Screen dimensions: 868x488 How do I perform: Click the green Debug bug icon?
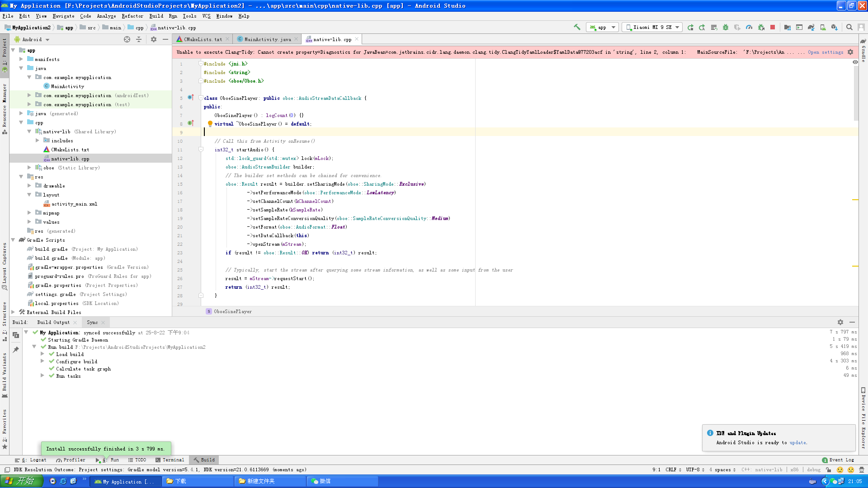pyautogui.click(x=726, y=28)
